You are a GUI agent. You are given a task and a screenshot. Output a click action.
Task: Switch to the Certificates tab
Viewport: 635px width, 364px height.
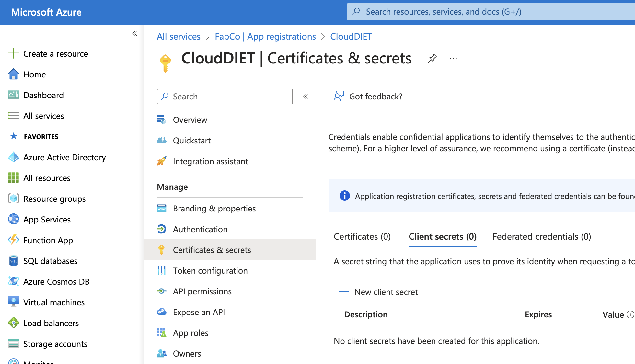click(x=362, y=236)
